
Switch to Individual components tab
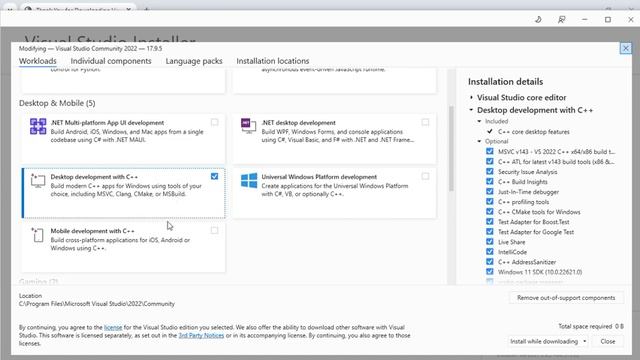(x=111, y=61)
